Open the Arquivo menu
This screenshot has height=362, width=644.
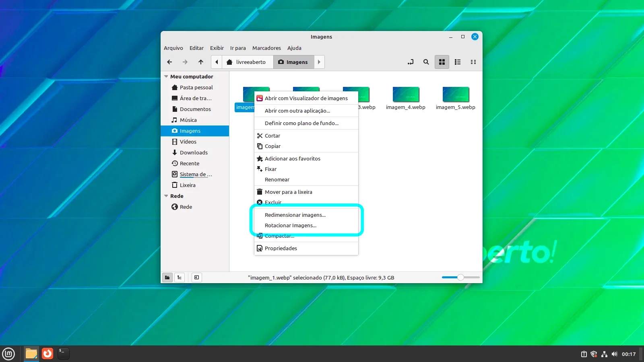tap(173, 48)
